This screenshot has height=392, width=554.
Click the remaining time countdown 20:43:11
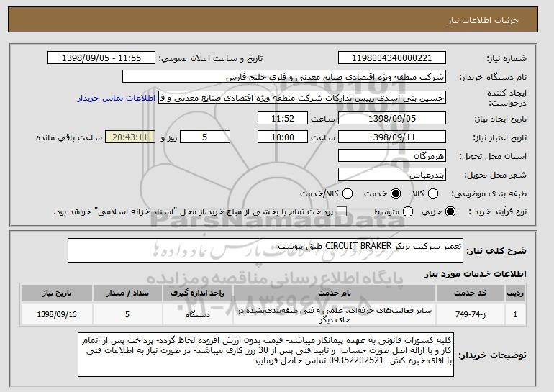coord(130,137)
